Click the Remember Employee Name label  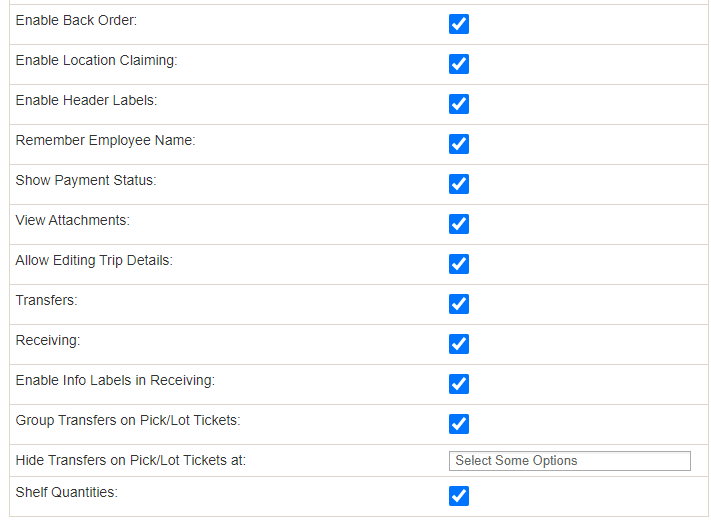tap(105, 141)
